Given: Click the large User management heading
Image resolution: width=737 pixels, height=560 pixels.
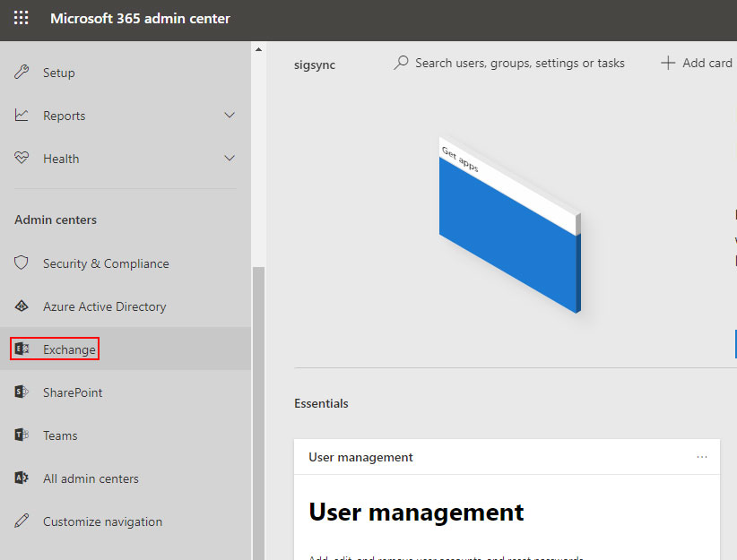Looking at the screenshot, I should 416,512.
